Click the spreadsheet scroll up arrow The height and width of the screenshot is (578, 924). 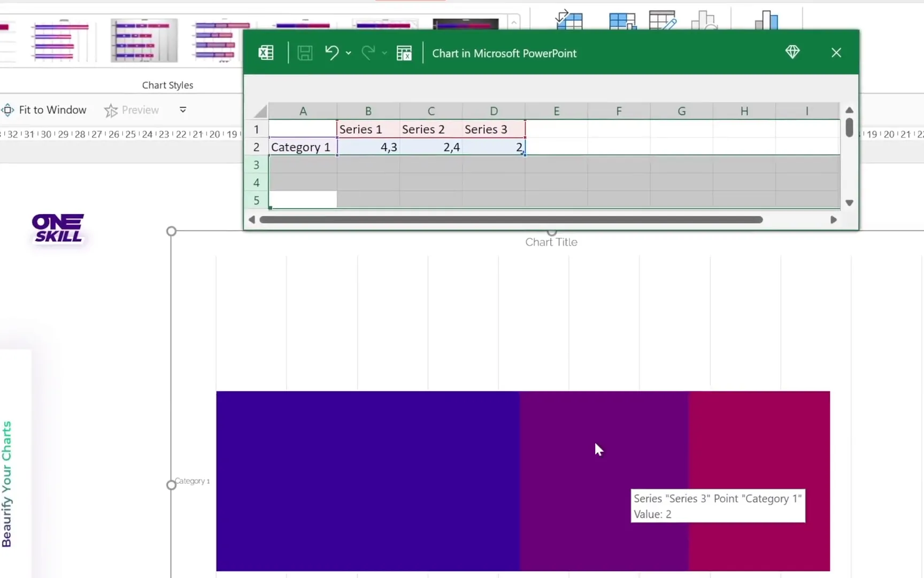(x=849, y=110)
